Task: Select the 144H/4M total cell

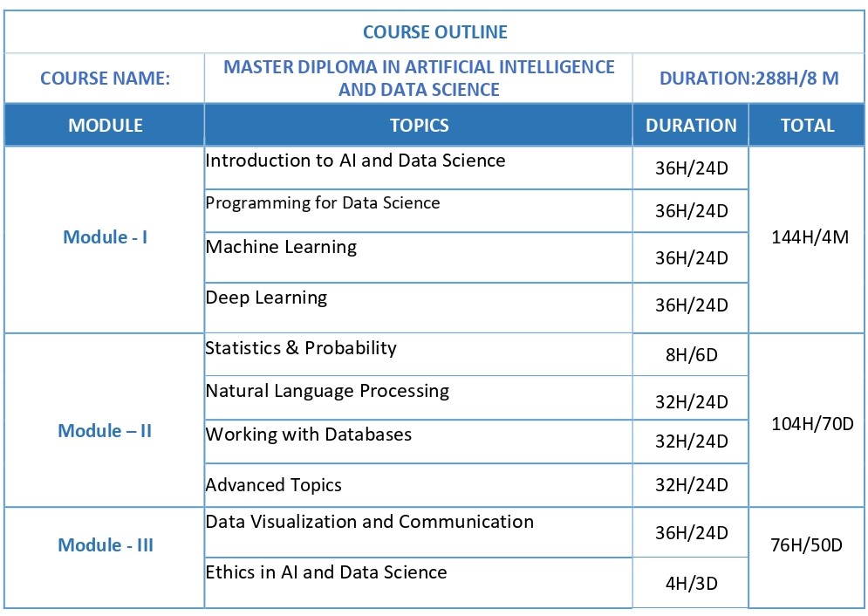Action: [x=810, y=237]
